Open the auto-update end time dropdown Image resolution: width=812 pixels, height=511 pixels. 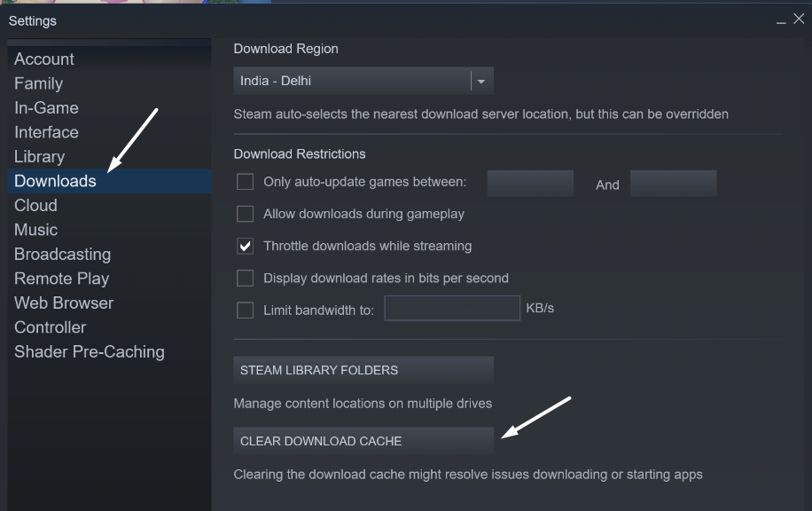673,184
